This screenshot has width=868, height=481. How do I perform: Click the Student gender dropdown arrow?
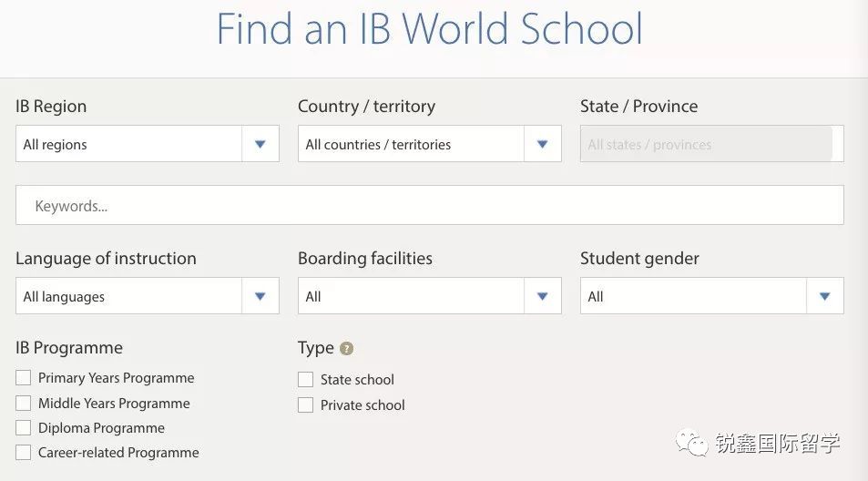click(825, 296)
